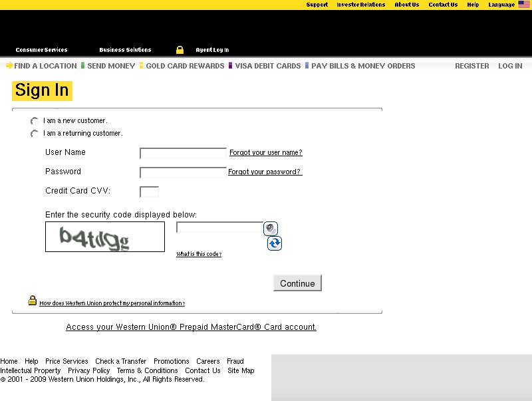
Task: Open footer Promotions link
Action: (172, 361)
